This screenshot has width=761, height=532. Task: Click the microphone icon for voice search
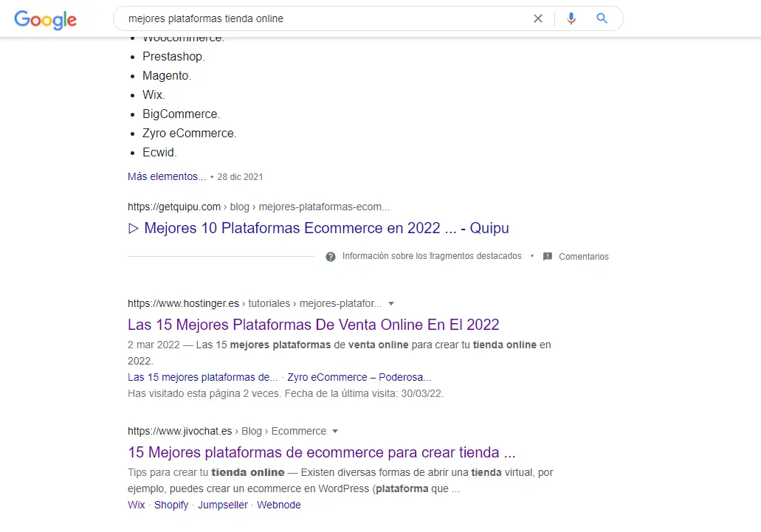[571, 18]
